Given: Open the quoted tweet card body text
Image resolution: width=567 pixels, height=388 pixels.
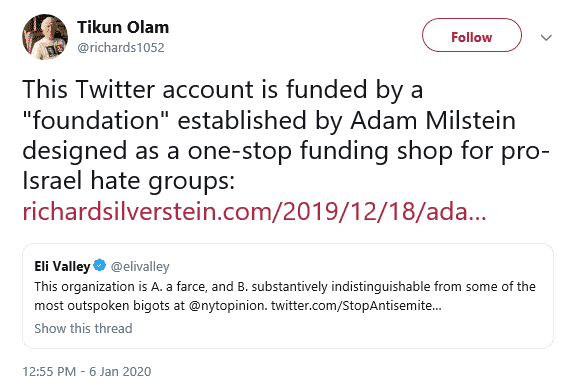Looking at the screenshot, I should (285, 296).
